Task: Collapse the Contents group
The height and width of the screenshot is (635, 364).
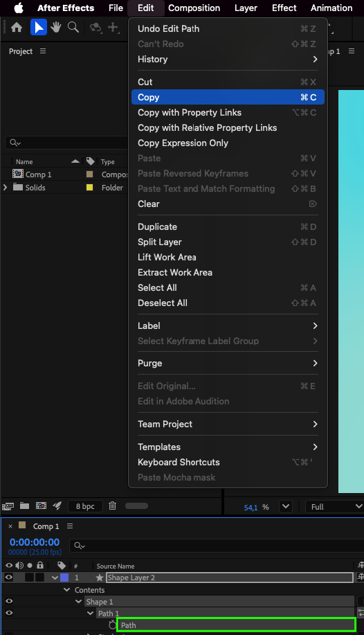Action: tap(67, 590)
